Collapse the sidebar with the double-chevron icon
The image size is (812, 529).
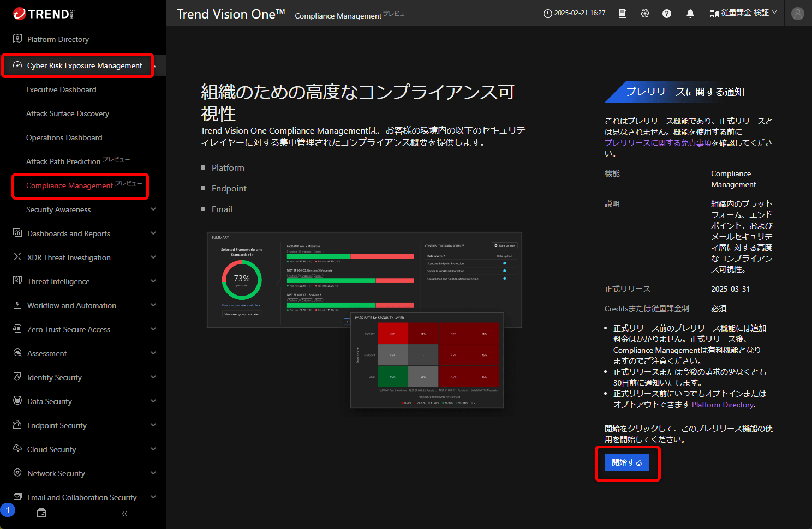[124, 514]
